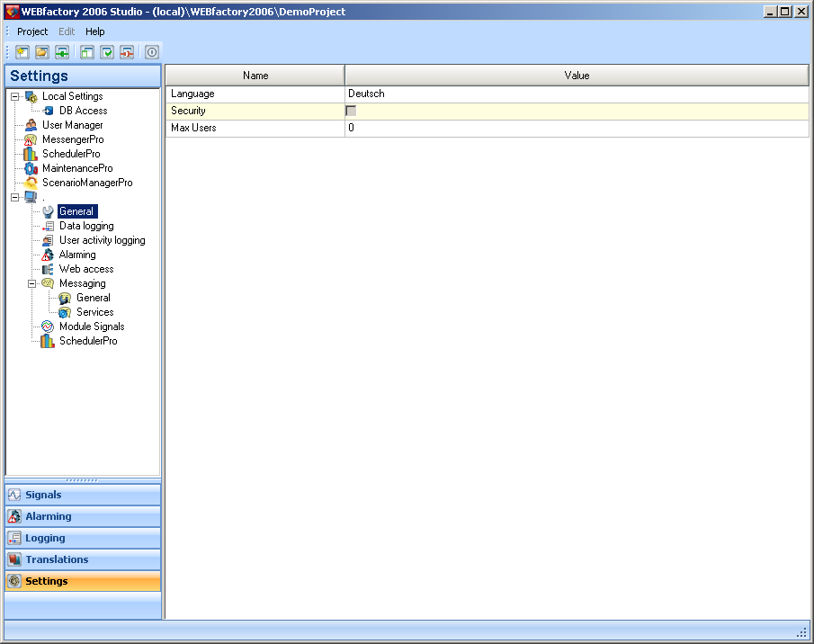Select Data logging in the settings tree
This screenshot has height=644, width=814.
click(86, 226)
